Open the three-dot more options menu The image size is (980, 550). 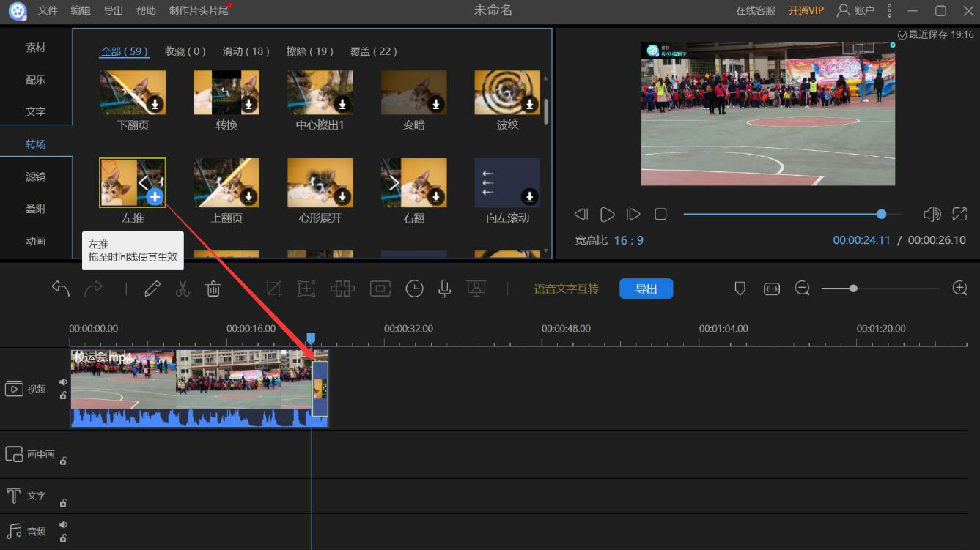click(890, 10)
